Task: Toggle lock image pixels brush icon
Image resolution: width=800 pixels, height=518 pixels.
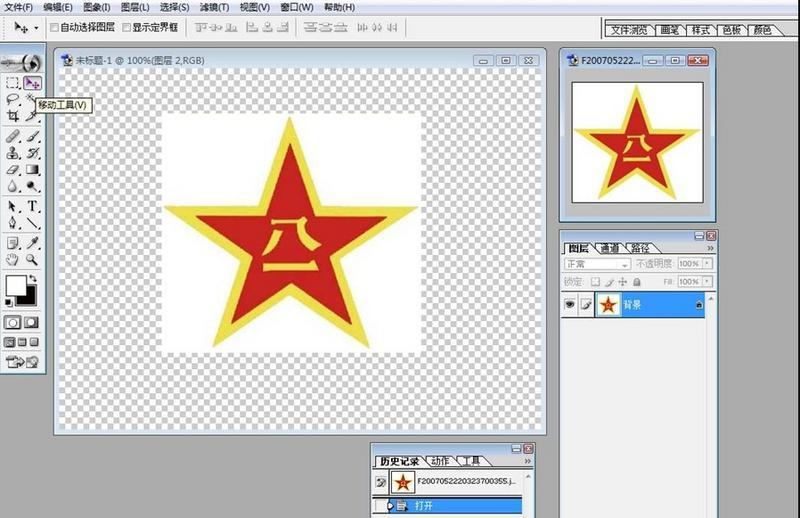Action: (x=609, y=282)
